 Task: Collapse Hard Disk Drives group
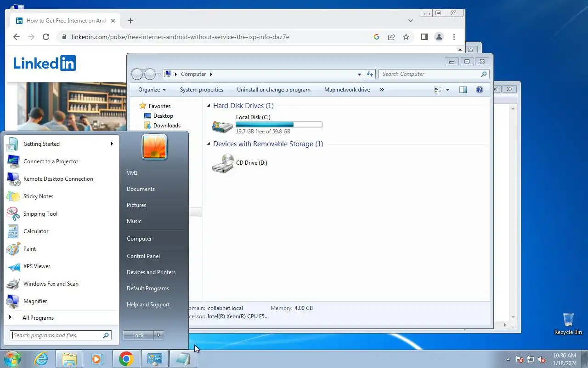point(209,106)
